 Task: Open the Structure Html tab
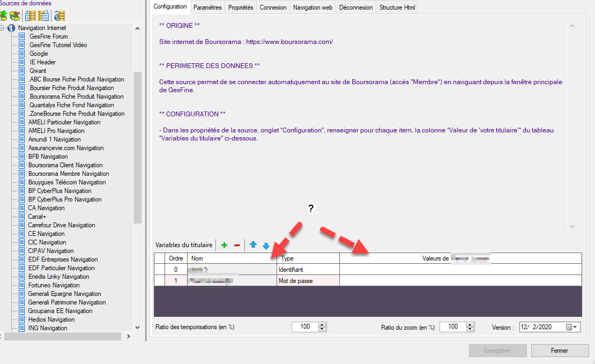click(397, 8)
